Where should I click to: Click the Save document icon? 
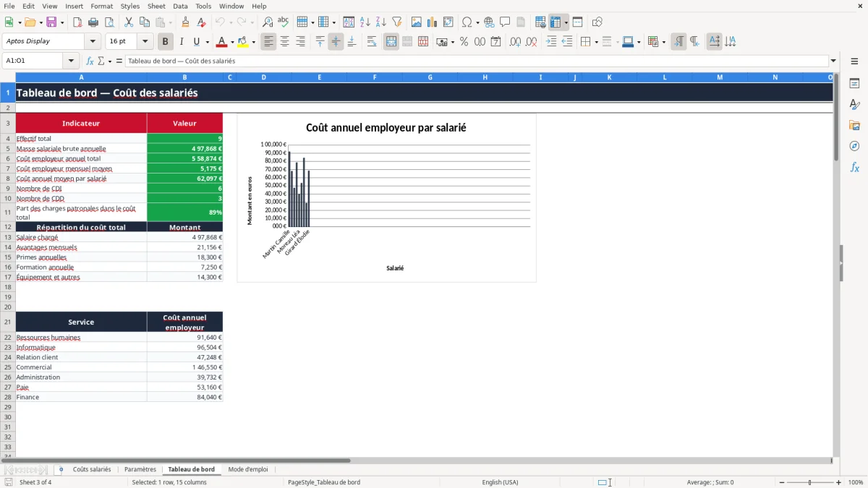51,22
